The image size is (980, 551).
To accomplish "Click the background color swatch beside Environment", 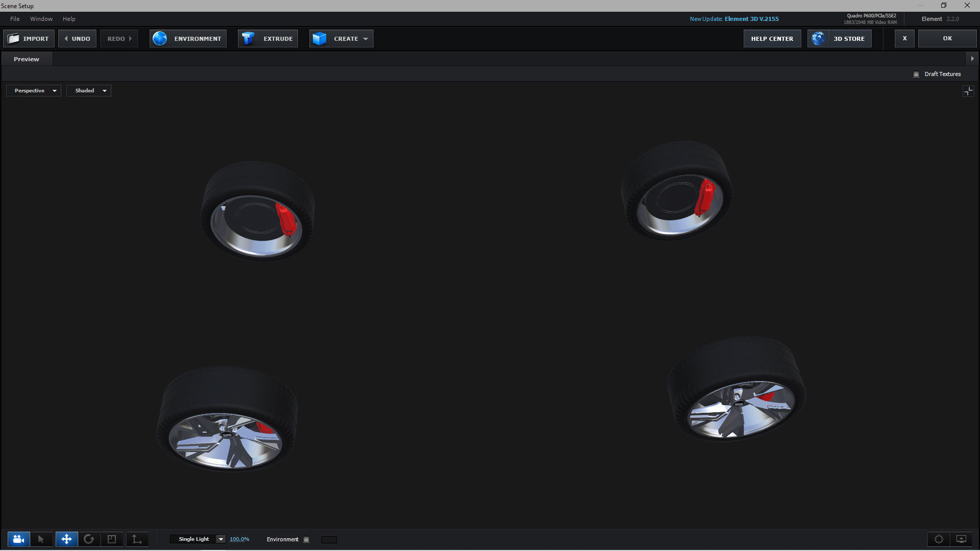I will click(329, 540).
